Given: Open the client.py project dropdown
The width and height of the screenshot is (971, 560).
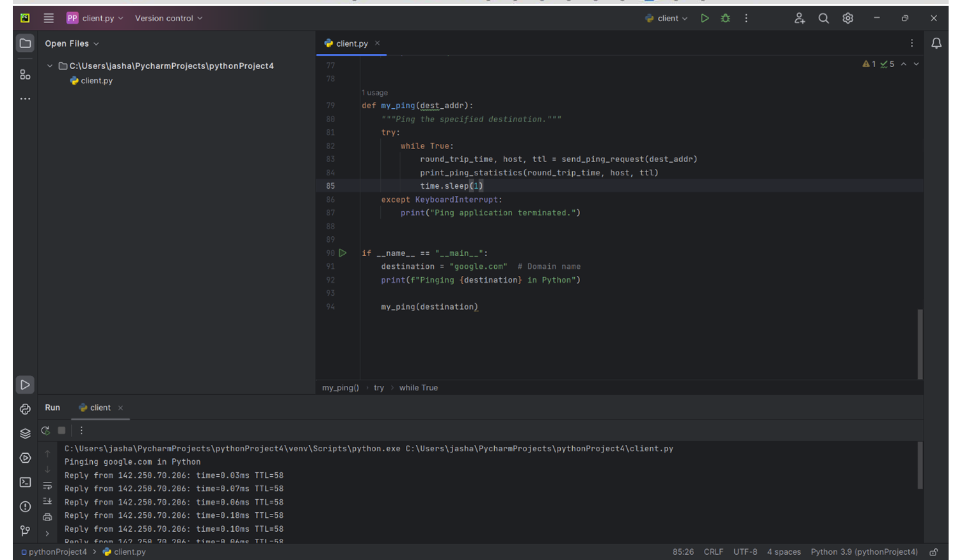Looking at the screenshot, I should [x=95, y=18].
